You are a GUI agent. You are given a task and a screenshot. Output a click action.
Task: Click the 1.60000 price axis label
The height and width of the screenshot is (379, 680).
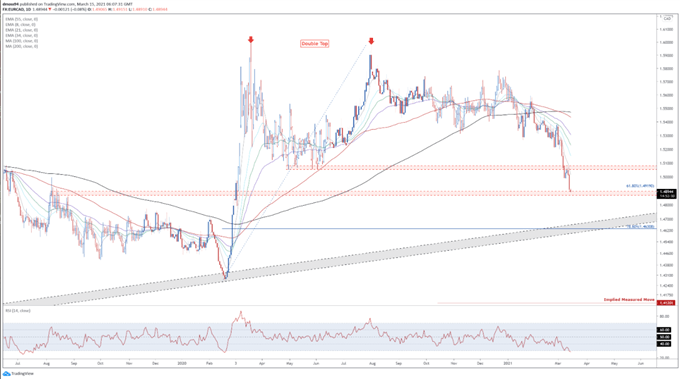pos(666,42)
